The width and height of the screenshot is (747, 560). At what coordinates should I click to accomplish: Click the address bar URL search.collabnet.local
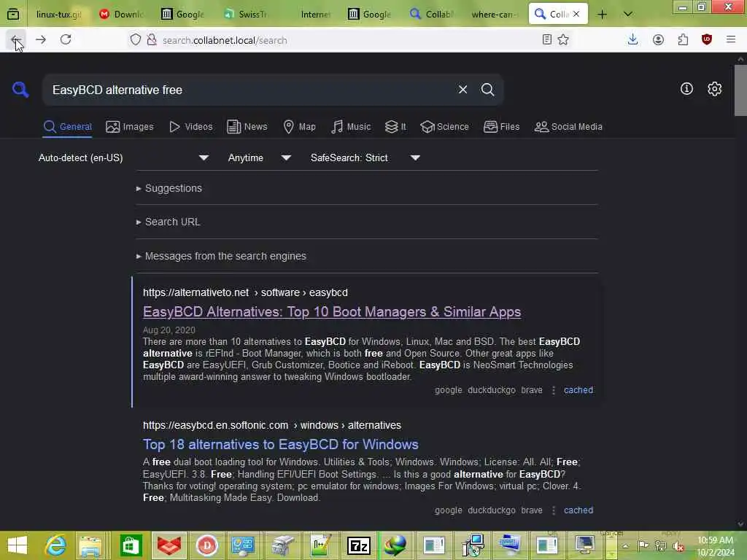pyautogui.click(x=225, y=41)
